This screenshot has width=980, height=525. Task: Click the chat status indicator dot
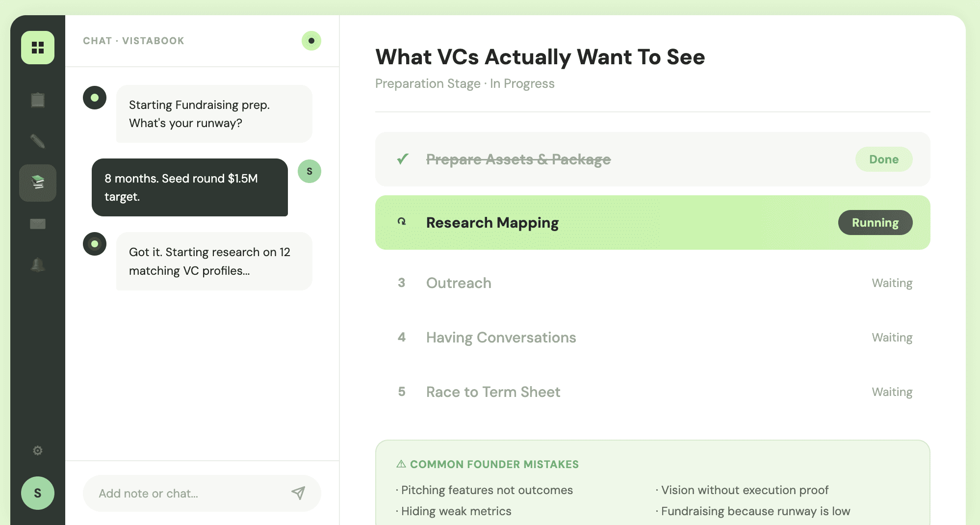311,41
